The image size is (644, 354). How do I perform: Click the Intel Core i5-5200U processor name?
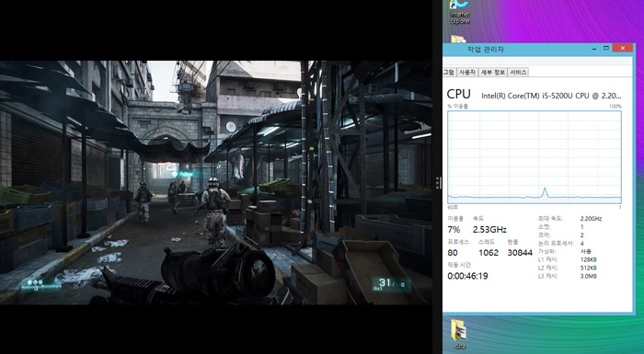coord(551,96)
